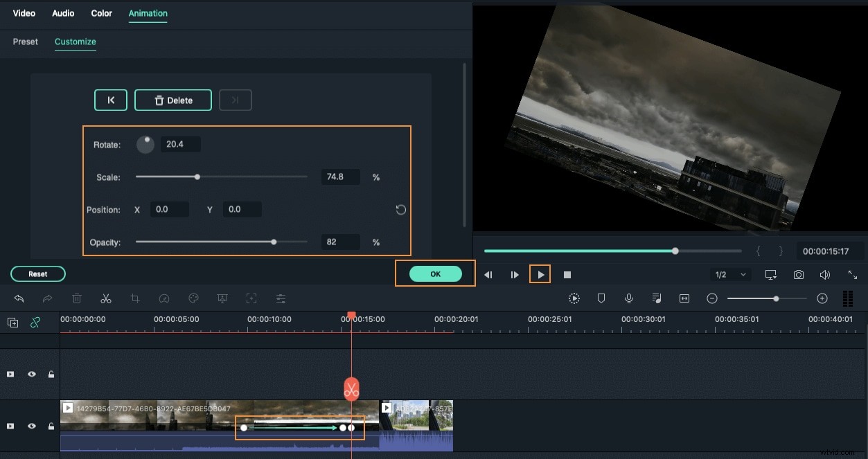
Task: Open the Speed control tool
Action: point(164,298)
